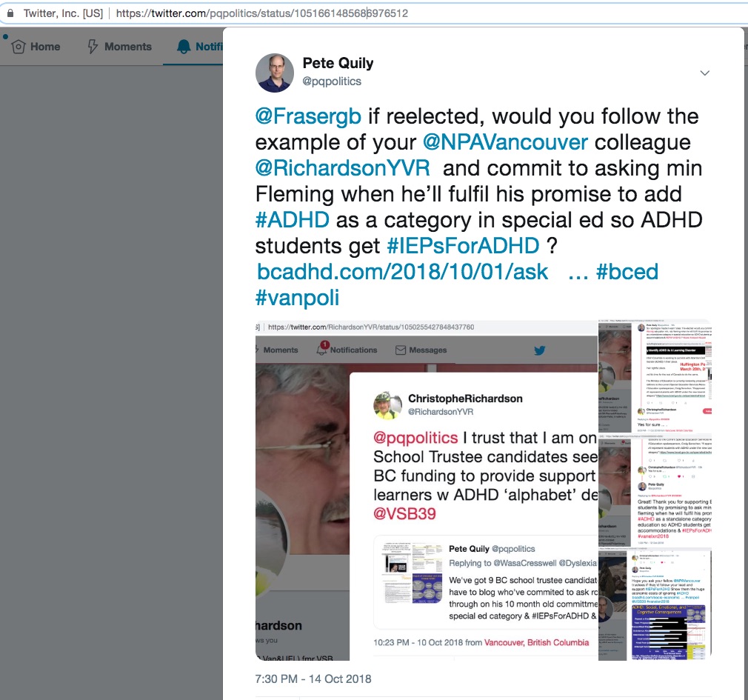
Task: Click the Notifications bell icon
Action: pos(184,47)
